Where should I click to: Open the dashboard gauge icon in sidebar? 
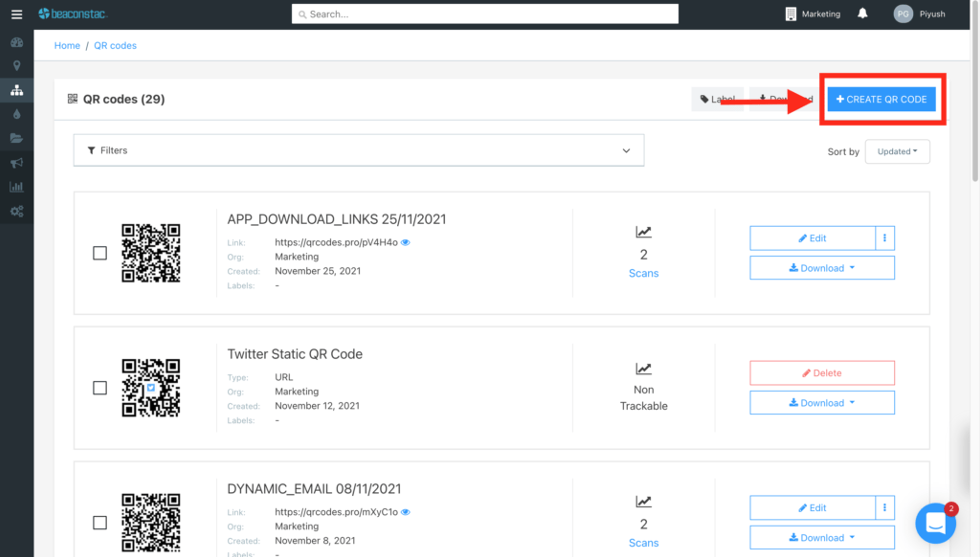point(16,42)
